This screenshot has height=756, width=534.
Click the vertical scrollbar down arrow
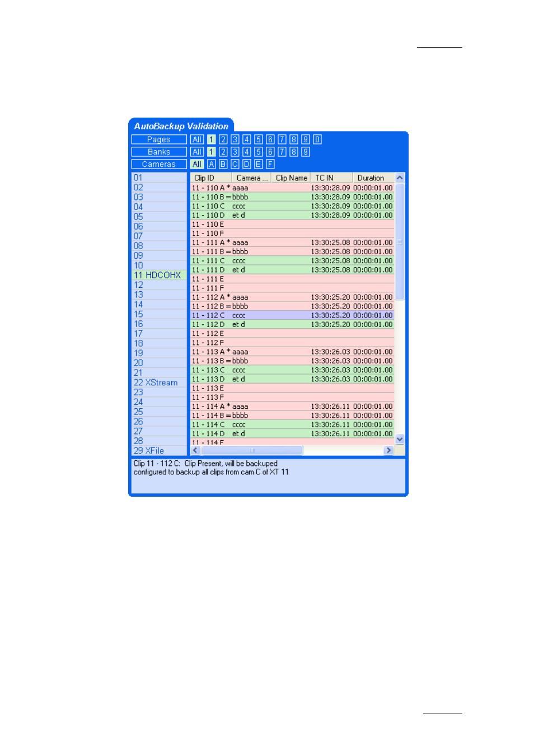pyautogui.click(x=400, y=440)
